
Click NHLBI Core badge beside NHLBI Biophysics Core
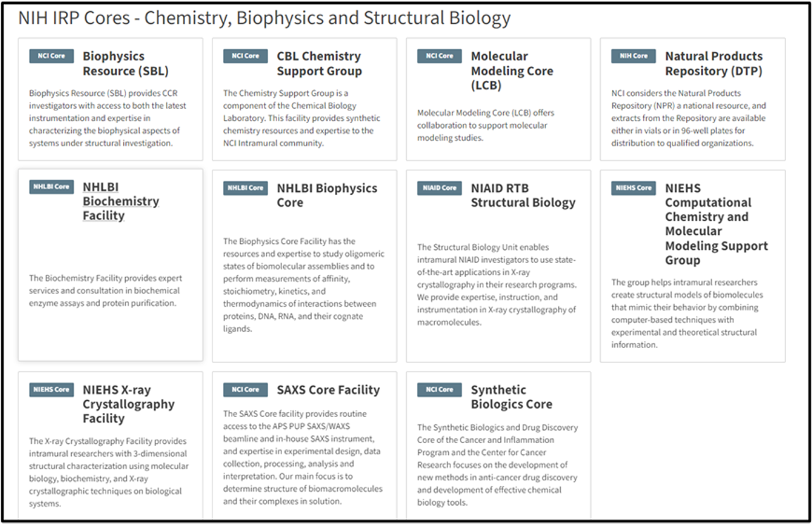click(246, 188)
